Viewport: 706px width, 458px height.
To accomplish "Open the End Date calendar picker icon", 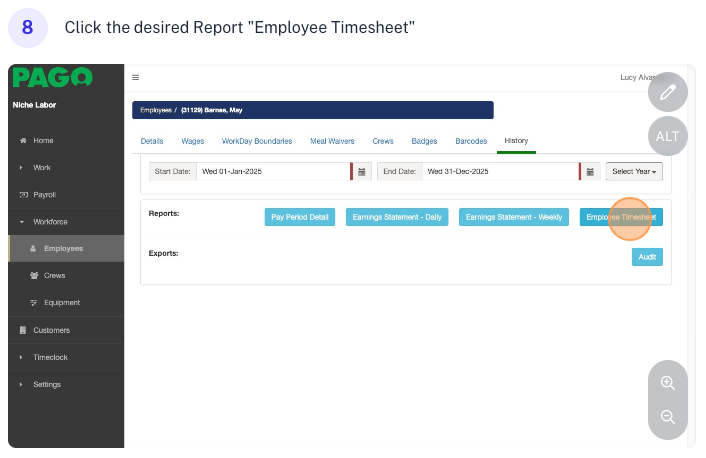I will (x=590, y=171).
